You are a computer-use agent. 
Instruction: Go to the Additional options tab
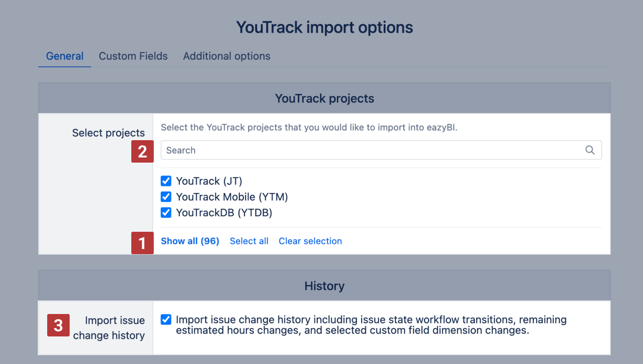pyautogui.click(x=227, y=56)
